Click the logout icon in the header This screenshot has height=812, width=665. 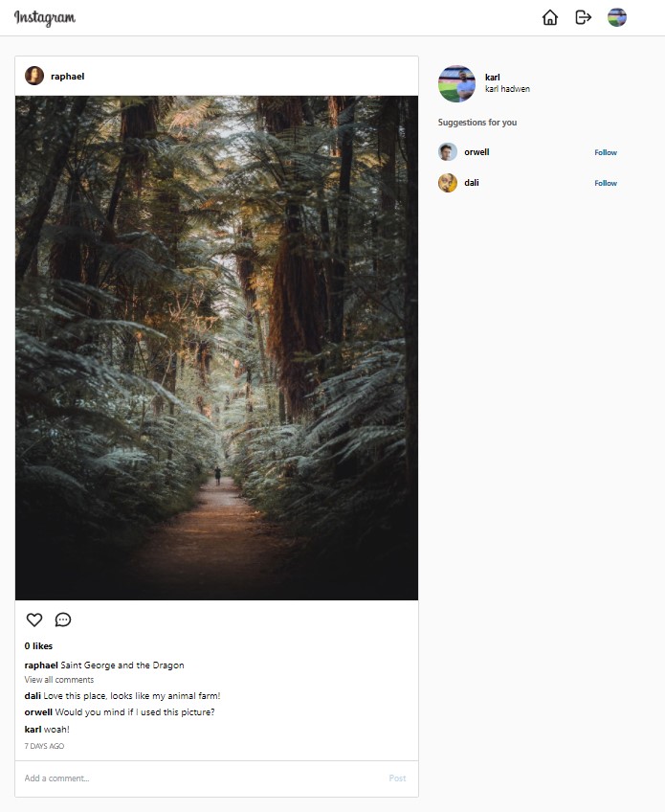[584, 17]
